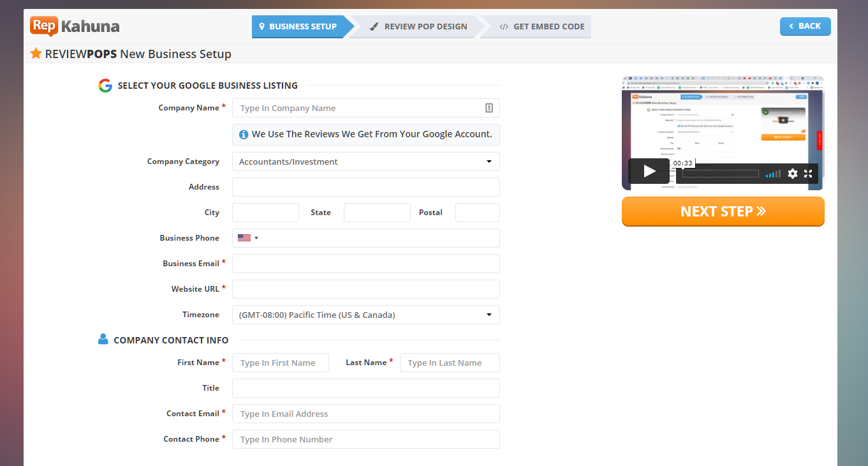Click the blue info icon about Google reviews

coord(244,135)
